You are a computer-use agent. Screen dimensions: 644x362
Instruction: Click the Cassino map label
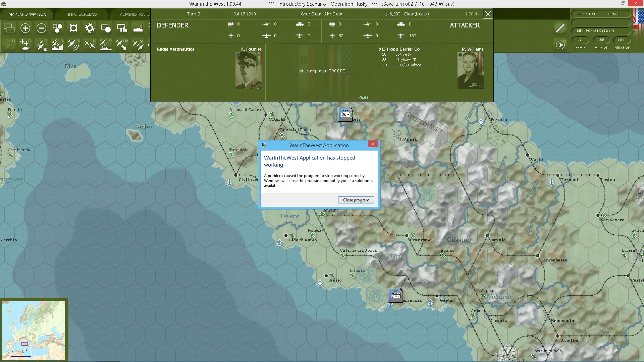459,240
